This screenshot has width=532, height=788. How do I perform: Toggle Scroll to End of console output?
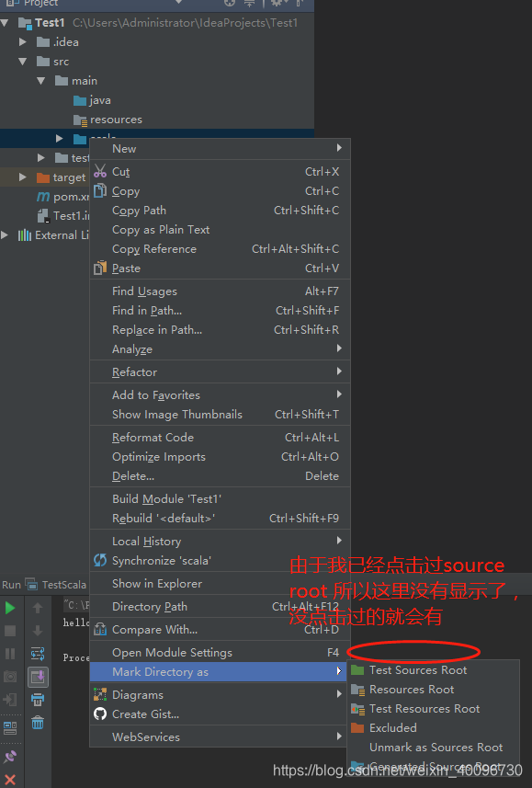pos(38,677)
